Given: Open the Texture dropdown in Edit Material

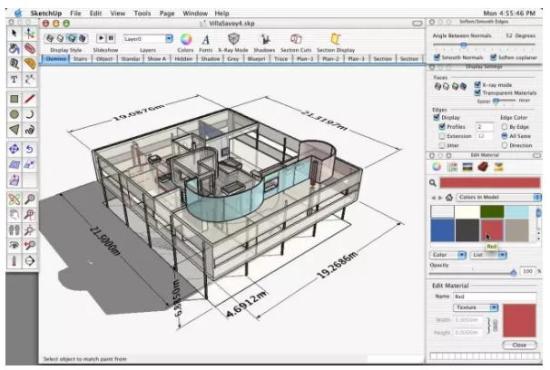Looking at the screenshot, I should [476, 308].
